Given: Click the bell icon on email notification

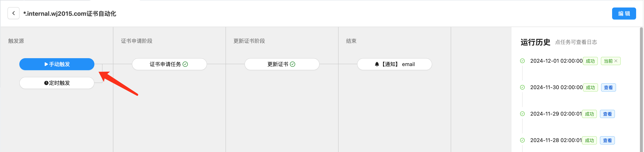Looking at the screenshot, I should click(x=377, y=64).
